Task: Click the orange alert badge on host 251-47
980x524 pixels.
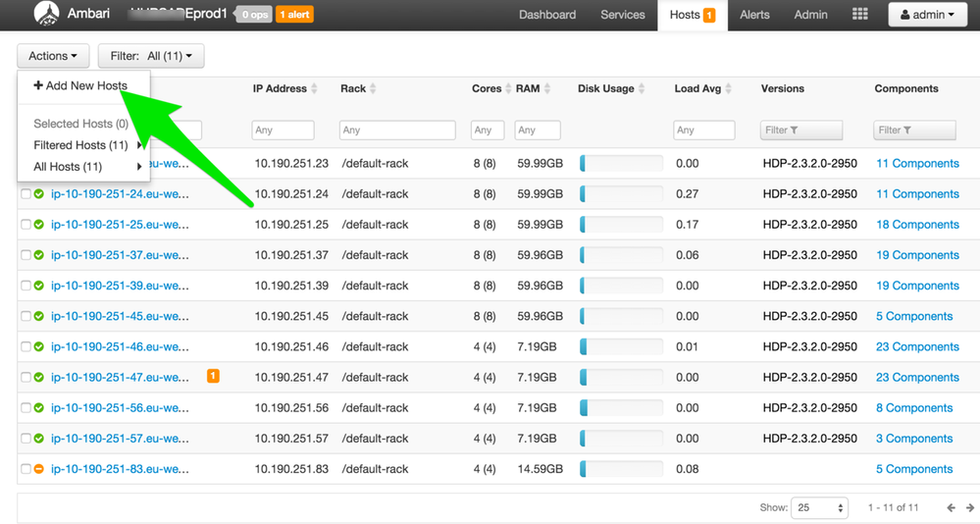Action: 213,377
